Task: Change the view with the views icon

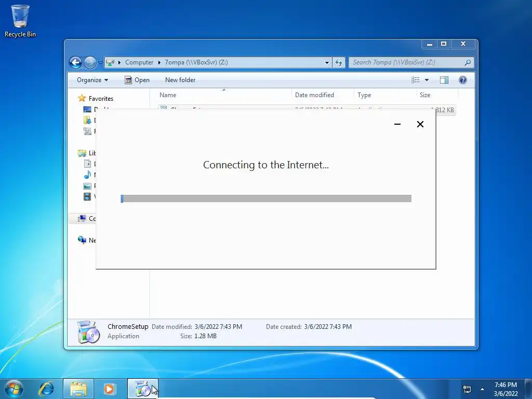Action: pos(415,80)
